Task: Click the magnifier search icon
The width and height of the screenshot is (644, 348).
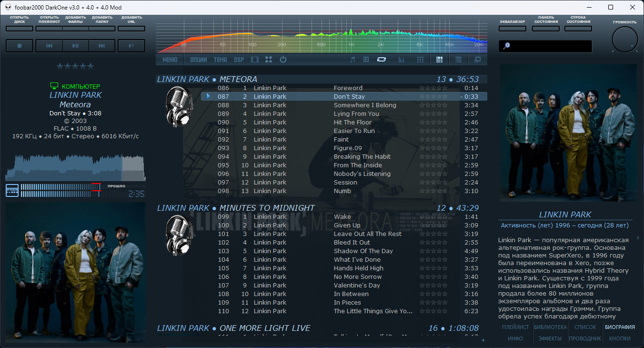Action: coord(507,45)
